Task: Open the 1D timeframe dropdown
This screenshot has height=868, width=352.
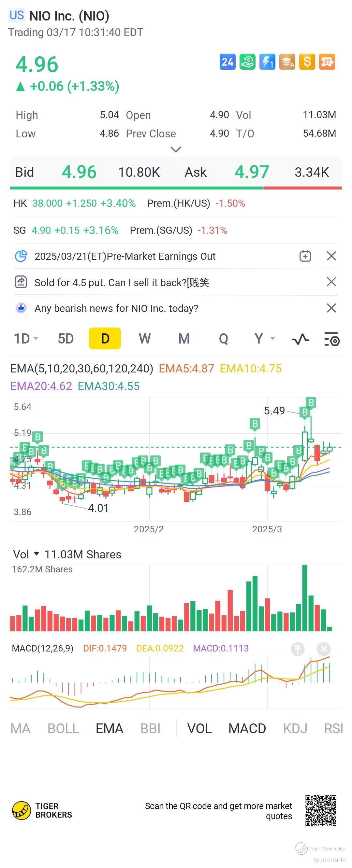Action: pyautogui.click(x=26, y=339)
